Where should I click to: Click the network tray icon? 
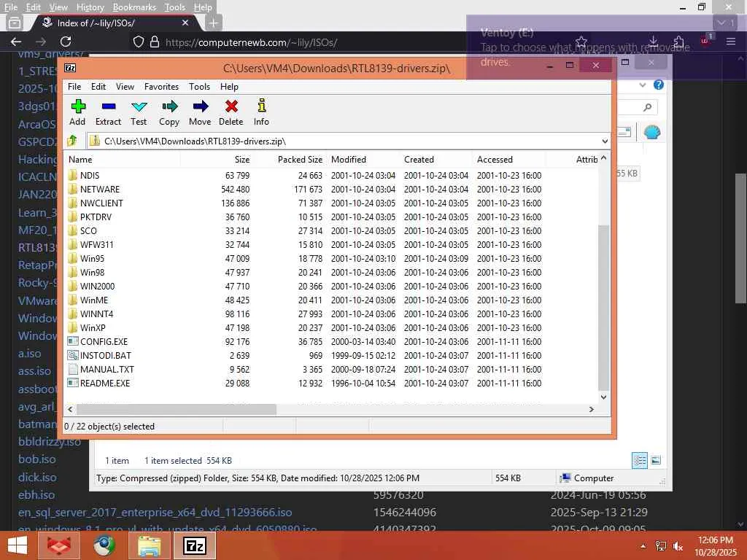coord(661,546)
